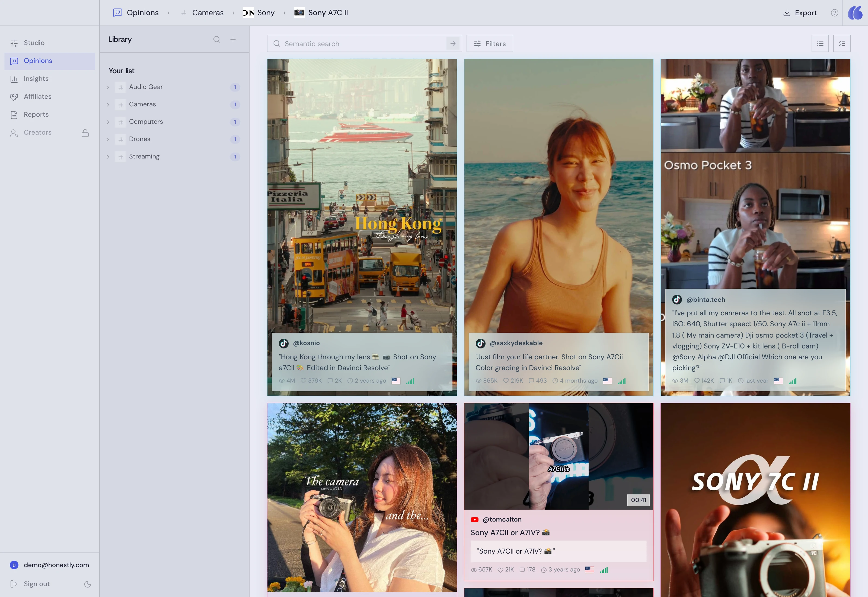This screenshot has width=868, height=597.
Task: Open locked Creators section
Action: (x=49, y=133)
